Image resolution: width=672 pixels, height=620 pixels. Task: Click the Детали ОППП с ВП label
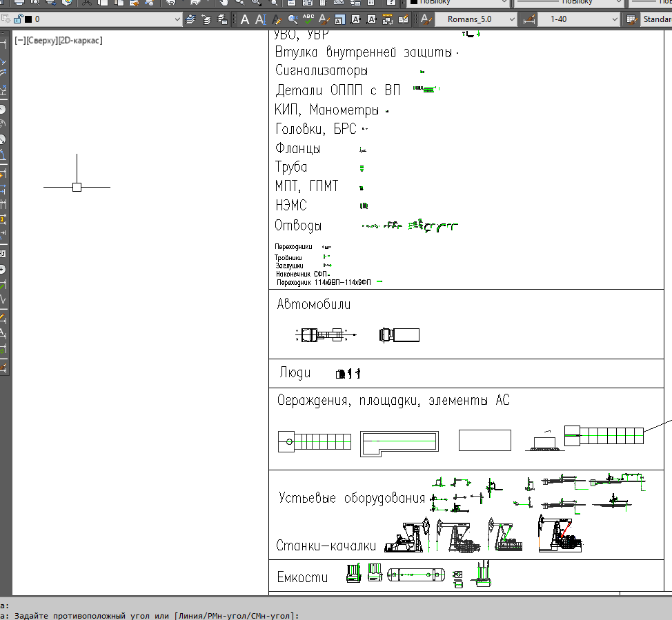pos(337,90)
